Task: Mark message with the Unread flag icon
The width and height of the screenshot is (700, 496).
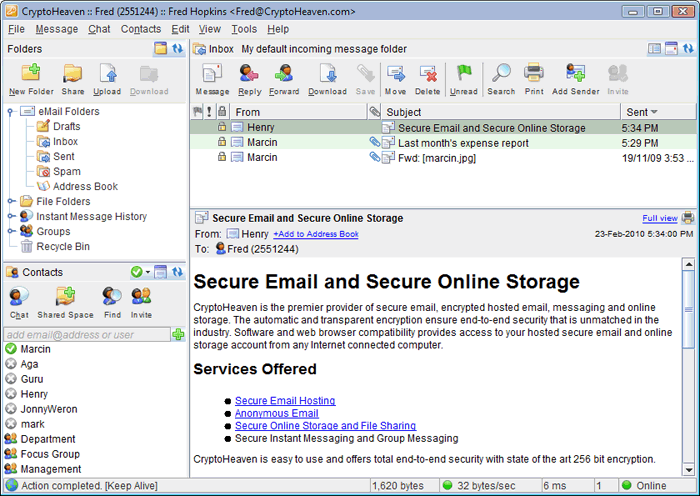Action: 463,74
